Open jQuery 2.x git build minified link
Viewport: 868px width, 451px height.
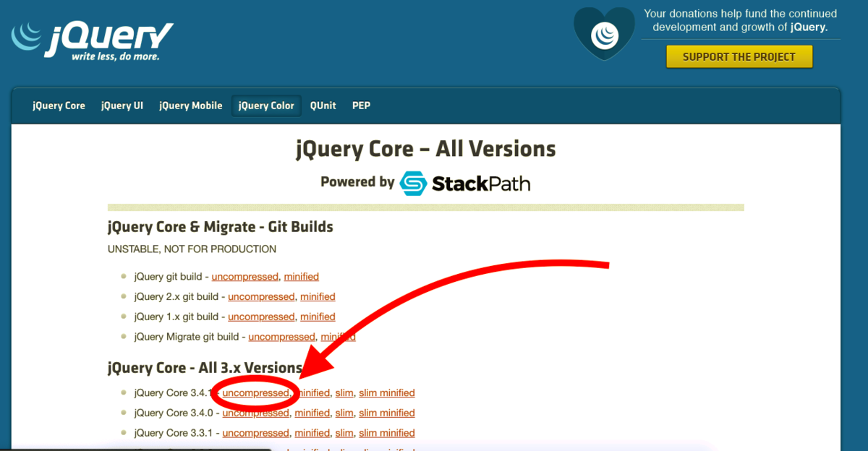coord(318,296)
